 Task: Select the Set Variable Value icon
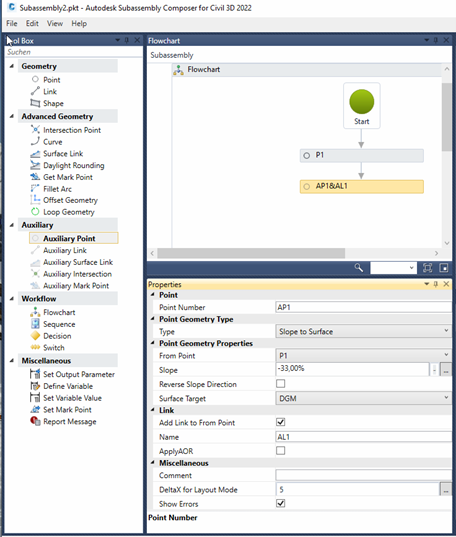(35, 398)
